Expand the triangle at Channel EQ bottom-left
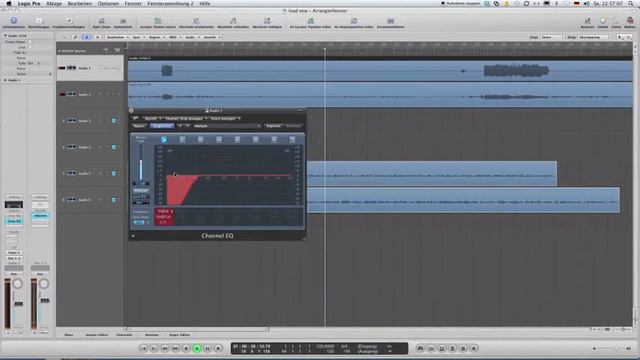 click(133, 236)
